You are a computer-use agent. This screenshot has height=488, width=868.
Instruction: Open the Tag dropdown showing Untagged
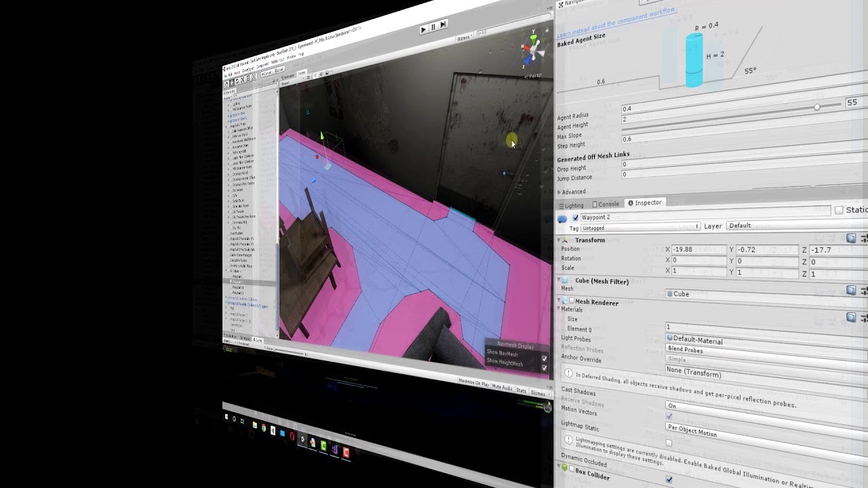point(640,227)
